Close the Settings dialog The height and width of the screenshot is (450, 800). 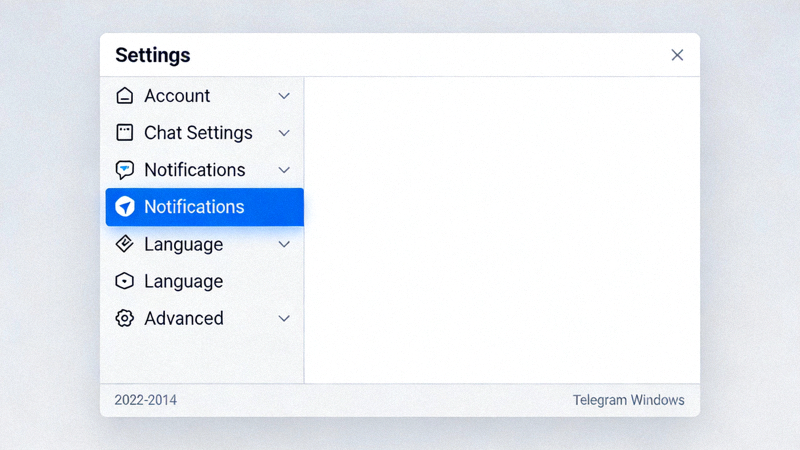pyautogui.click(x=677, y=55)
